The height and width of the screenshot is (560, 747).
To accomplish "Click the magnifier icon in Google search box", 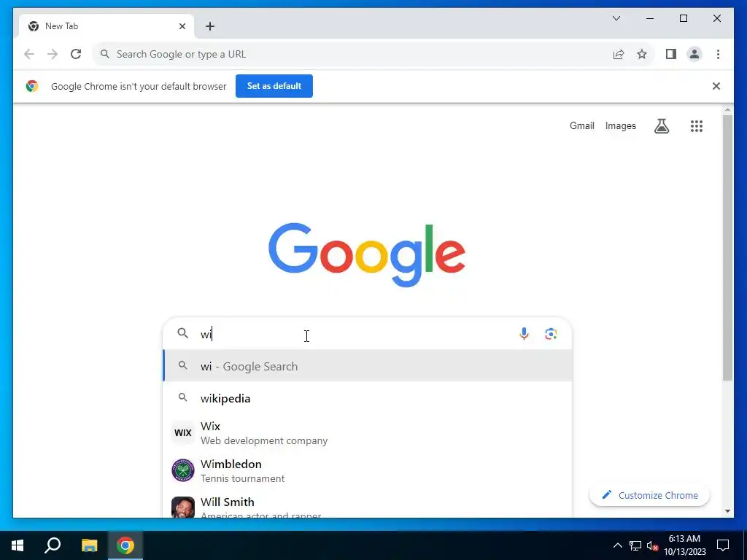I will tap(182, 333).
